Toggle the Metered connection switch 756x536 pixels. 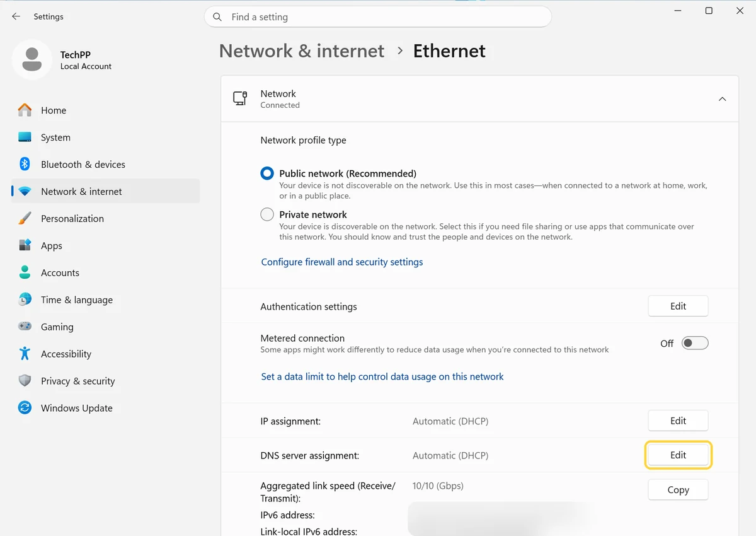click(x=695, y=343)
